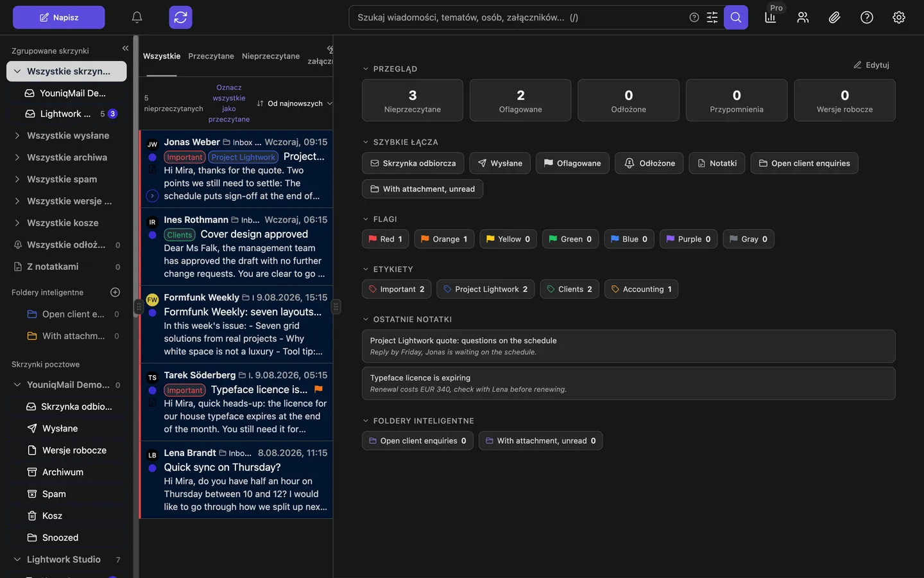This screenshot has height=578, width=924.
Task: Open settings gear icon
Action: click(899, 17)
